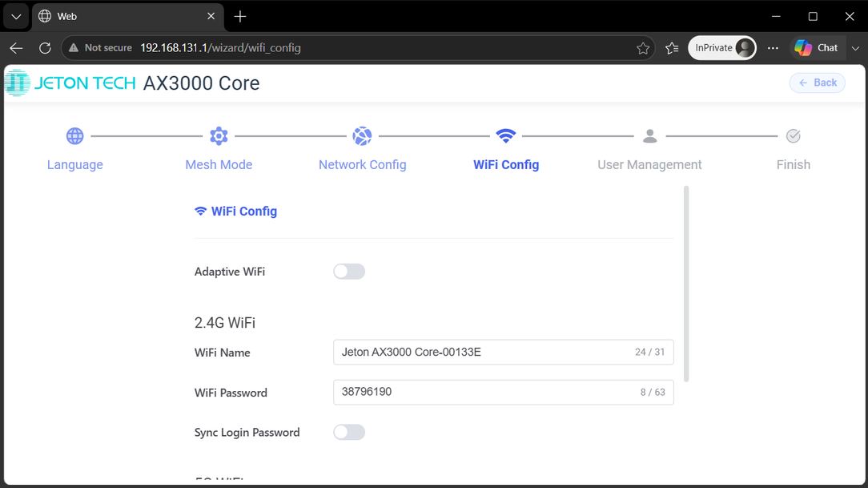Click the 8 / 63 character counter

[x=653, y=392]
